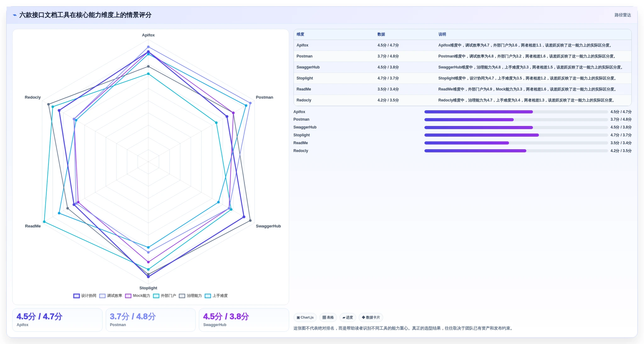Screen dimensions: 644x344
Task: Click the Postman progress bar
Action: pos(516,120)
